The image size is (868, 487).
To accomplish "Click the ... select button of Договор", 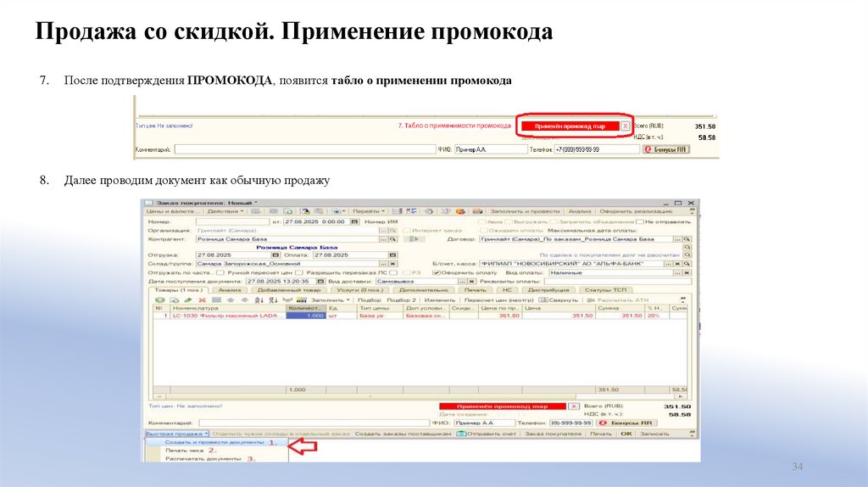I will [677, 239].
